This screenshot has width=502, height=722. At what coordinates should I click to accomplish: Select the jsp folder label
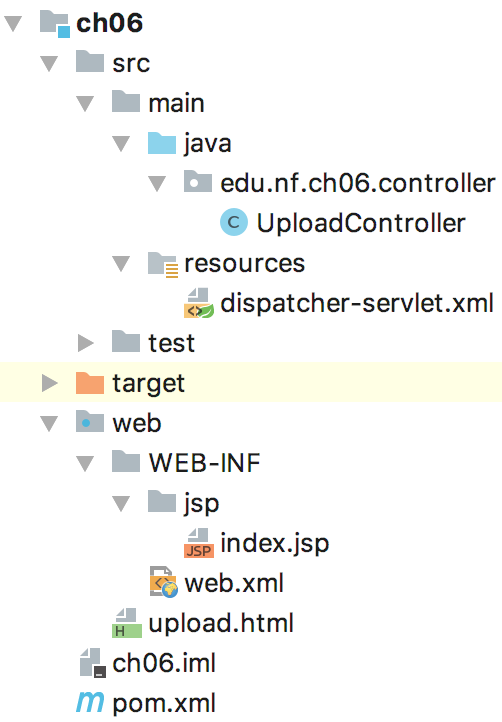(x=201, y=504)
